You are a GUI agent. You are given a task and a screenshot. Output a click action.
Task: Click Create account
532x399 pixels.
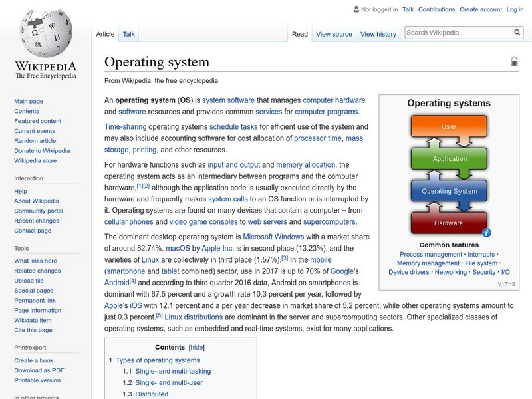481,9
